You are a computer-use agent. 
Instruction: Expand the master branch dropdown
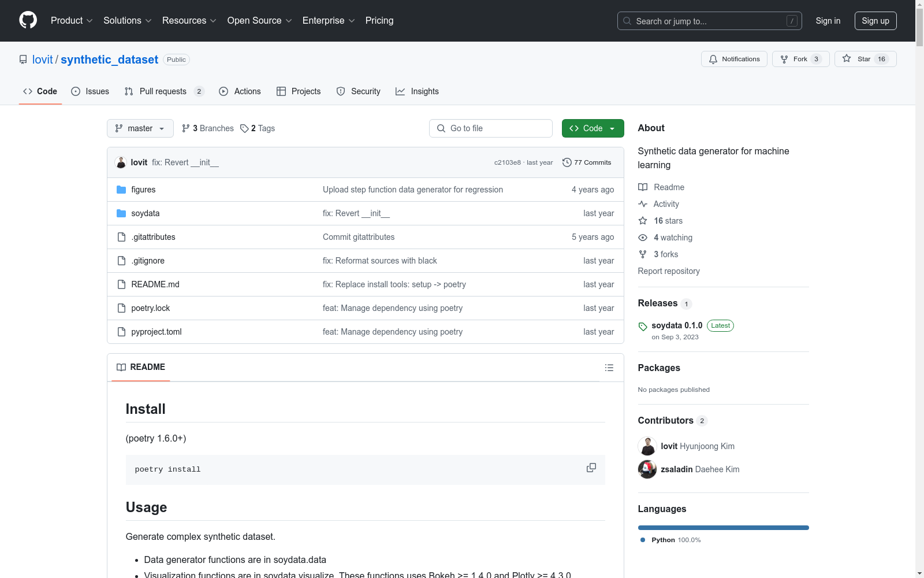(140, 128)
